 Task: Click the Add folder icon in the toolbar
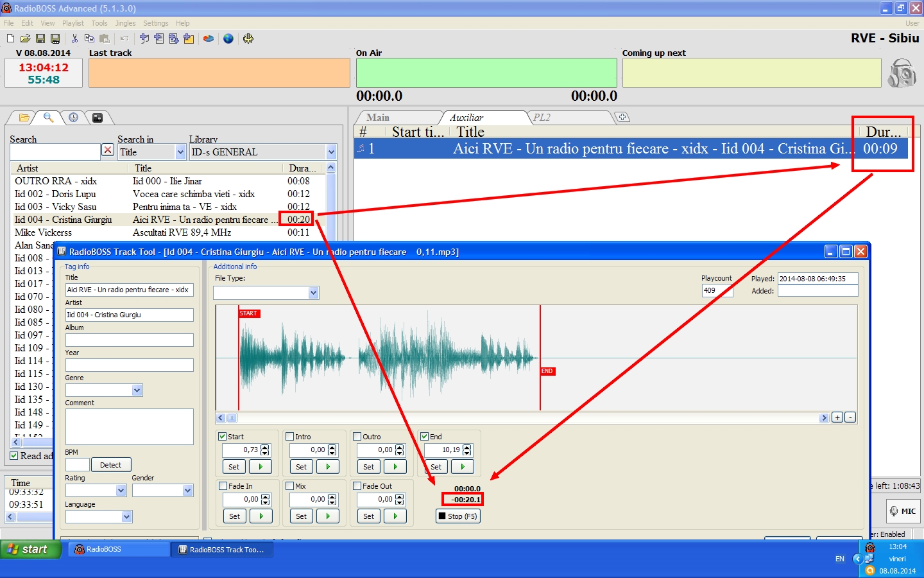pyautogui.click(x=189, y=39)
